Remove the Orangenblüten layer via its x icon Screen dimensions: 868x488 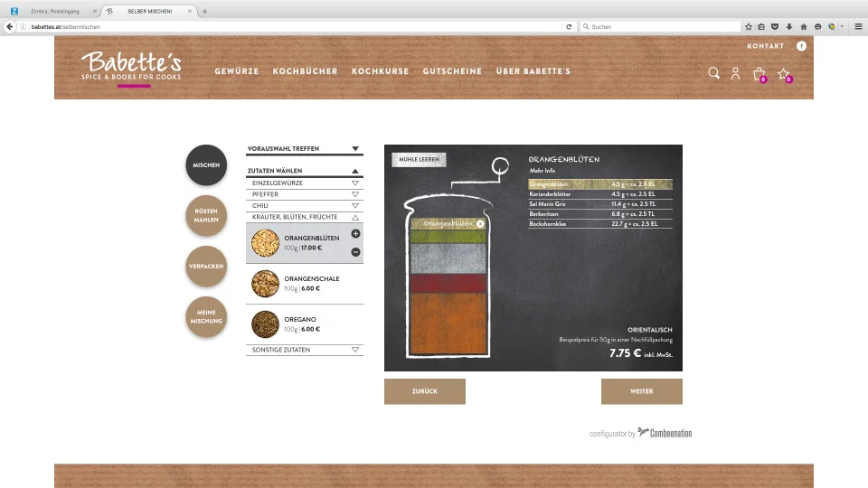click(480, 223)
